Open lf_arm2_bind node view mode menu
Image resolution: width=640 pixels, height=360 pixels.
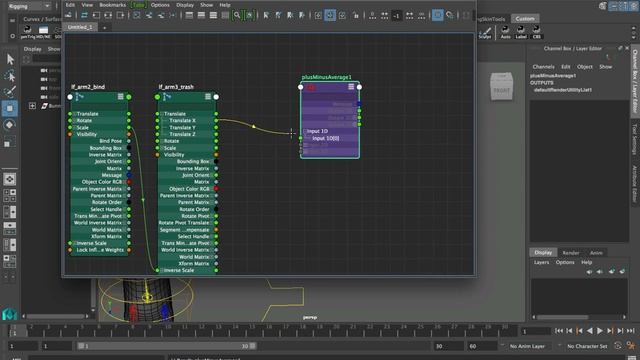coord(120,97)
